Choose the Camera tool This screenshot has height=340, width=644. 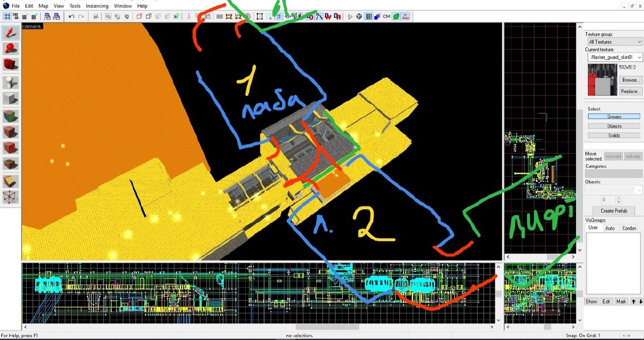[x=10, y=65]
